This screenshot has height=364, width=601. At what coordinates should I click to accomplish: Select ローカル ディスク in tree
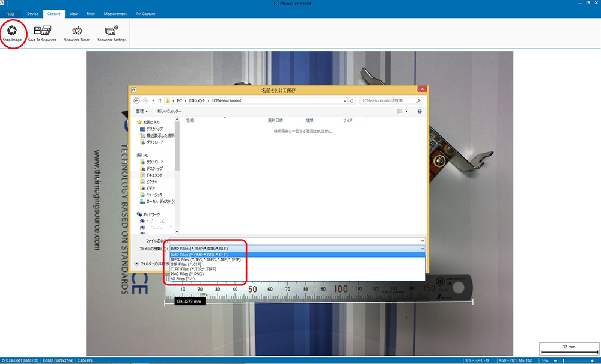(x=157, y=202)
